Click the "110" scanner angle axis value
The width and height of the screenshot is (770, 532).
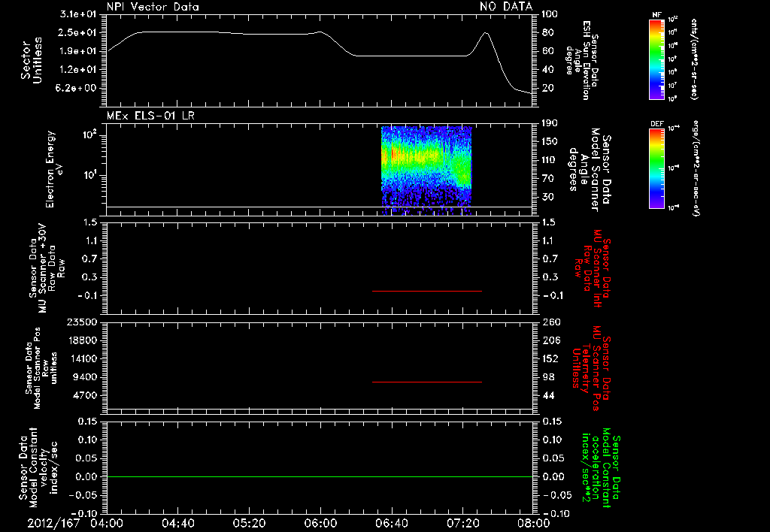coord(550,160)
